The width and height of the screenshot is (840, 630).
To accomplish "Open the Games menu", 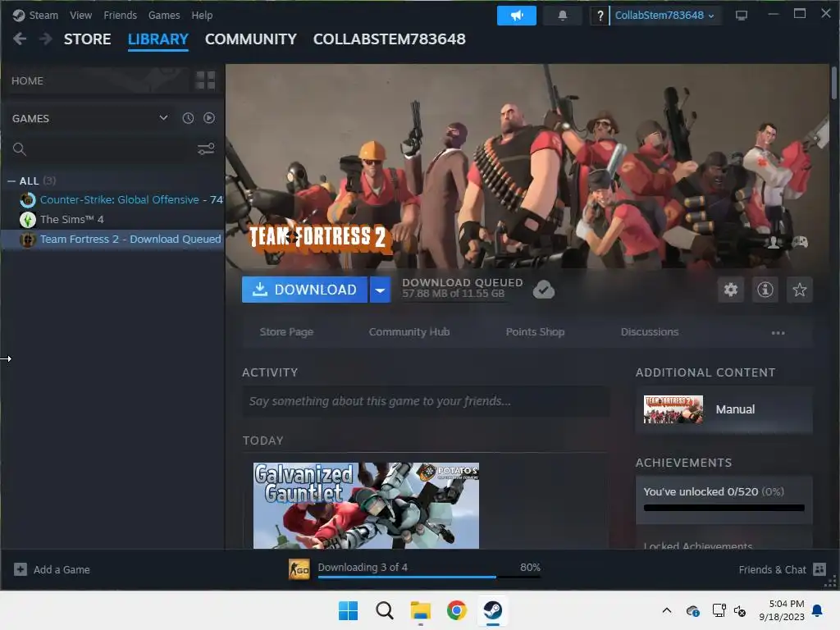I will pos(164,16).
